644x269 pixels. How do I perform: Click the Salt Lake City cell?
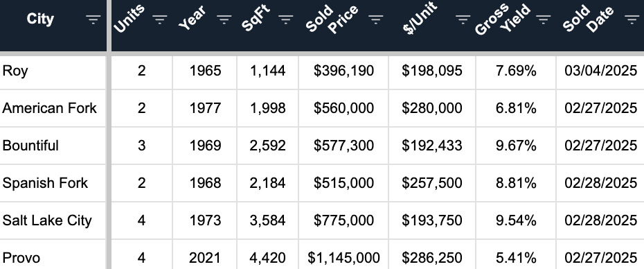point(53,220)
